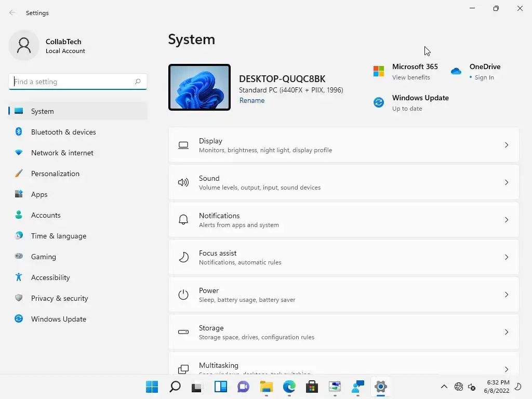The width and height of the screenshot is (532, 399).
Task: Click the Notifications bell icon
Action: pyautogui.click(x=183, y=220)
